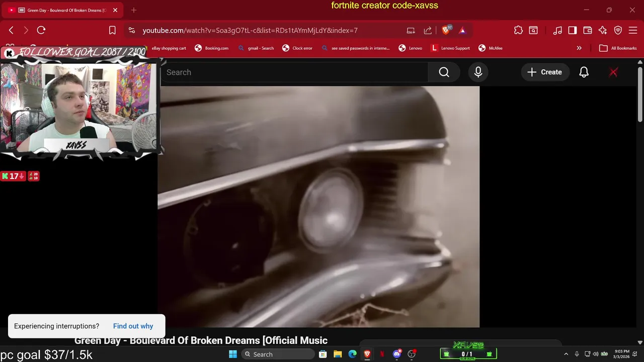Expand the system tray hidden icons chevron

566,354
